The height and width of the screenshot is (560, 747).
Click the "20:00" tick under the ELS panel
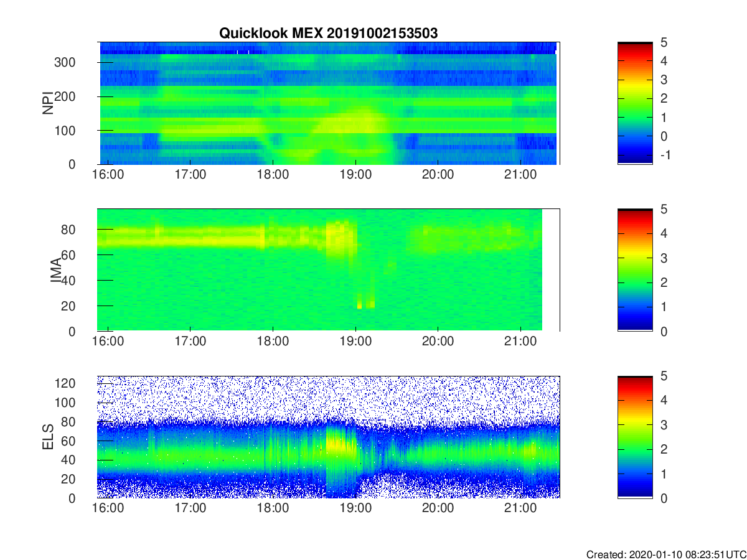click(438, 508)
